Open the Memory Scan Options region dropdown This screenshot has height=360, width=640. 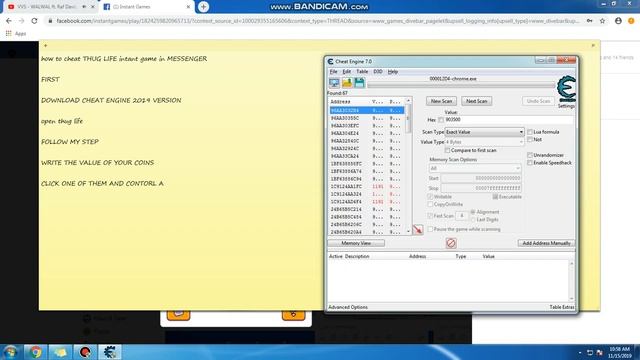[x=475, y=168]
